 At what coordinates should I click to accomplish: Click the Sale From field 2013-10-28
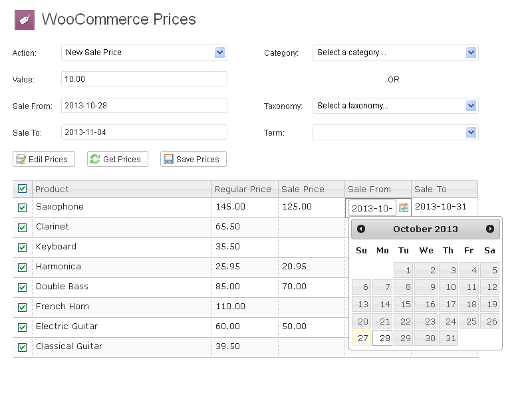[x=144, y=106]
